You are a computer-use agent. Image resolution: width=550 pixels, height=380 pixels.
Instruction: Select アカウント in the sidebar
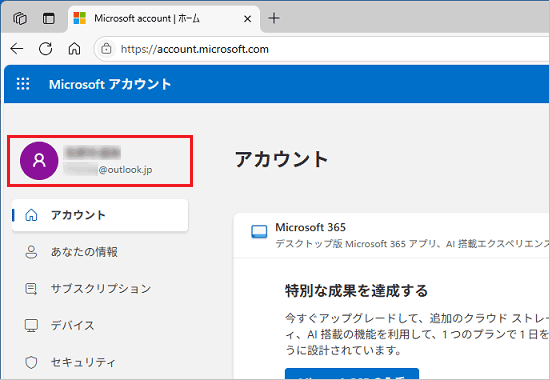point(100,215)
